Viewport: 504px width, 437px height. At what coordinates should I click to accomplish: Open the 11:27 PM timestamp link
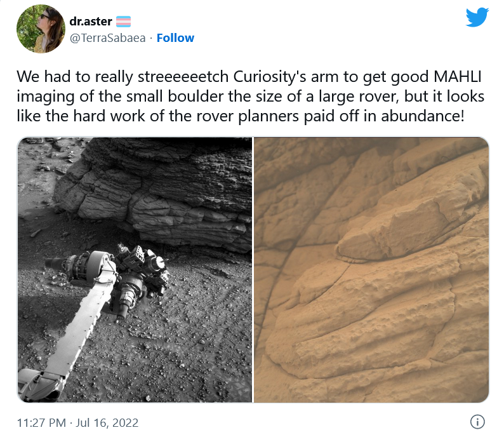point(41,422)
